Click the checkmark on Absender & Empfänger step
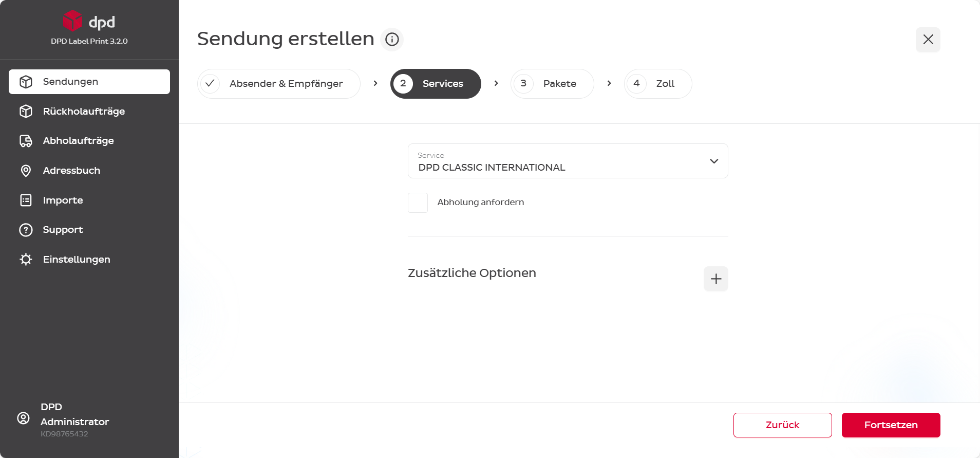 (x=210, y=83)
